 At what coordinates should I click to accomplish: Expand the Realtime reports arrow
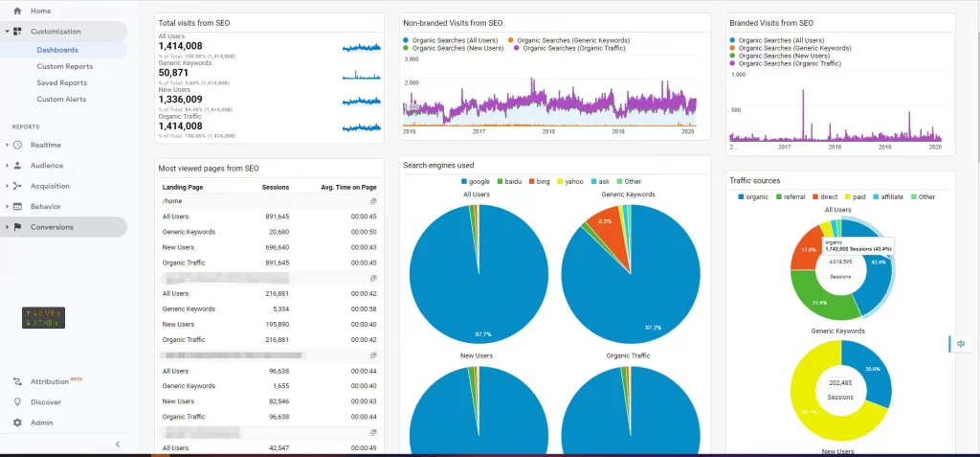pos(7,146)
